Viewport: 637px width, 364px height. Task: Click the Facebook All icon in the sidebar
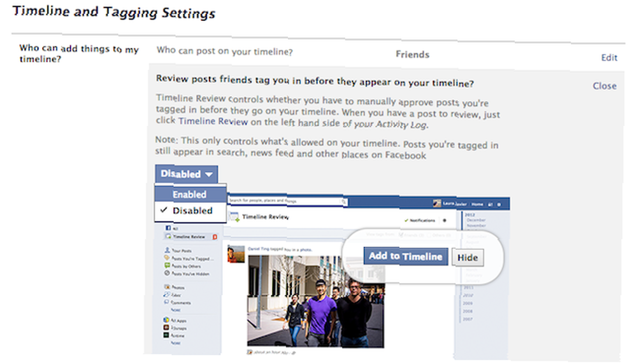click(168, 228)
